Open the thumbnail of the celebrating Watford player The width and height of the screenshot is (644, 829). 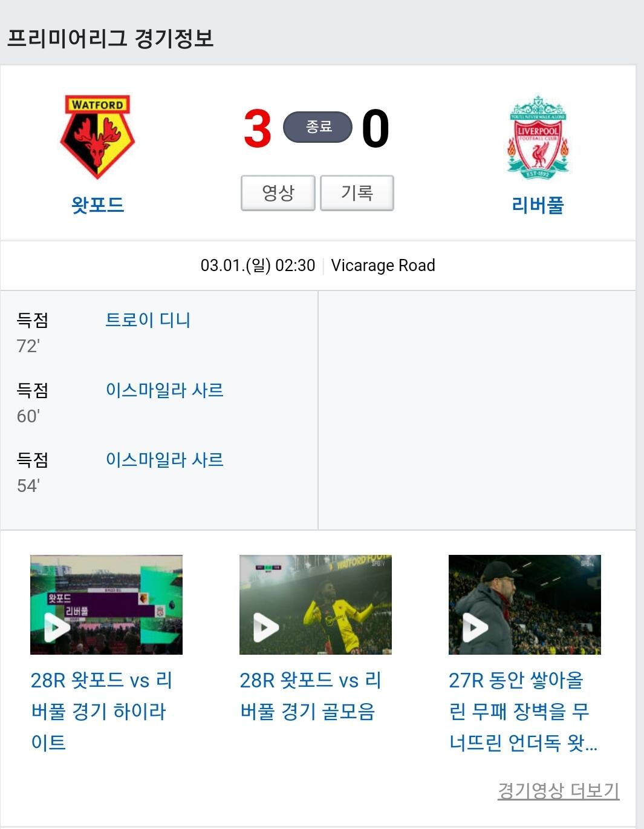pos(316,605)
